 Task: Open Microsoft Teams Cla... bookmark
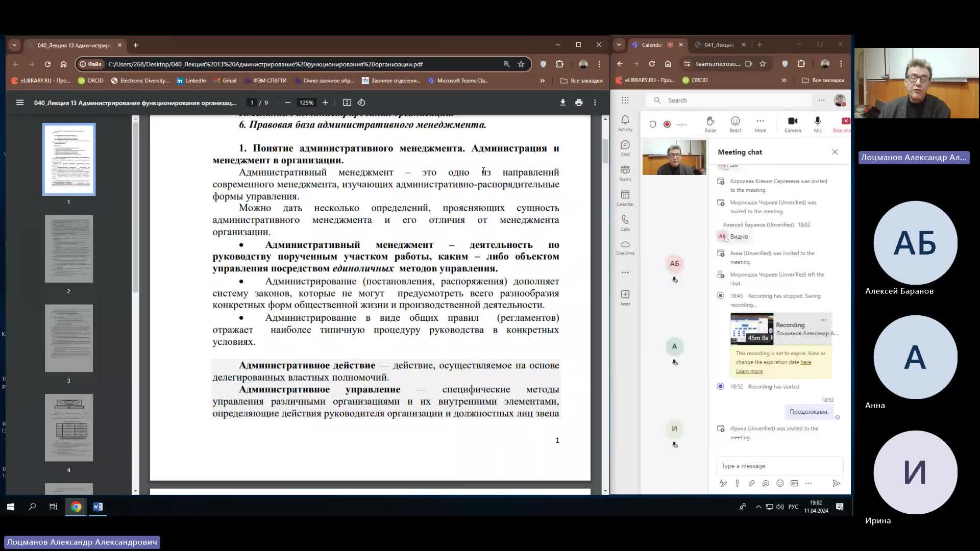coord(458,81)
